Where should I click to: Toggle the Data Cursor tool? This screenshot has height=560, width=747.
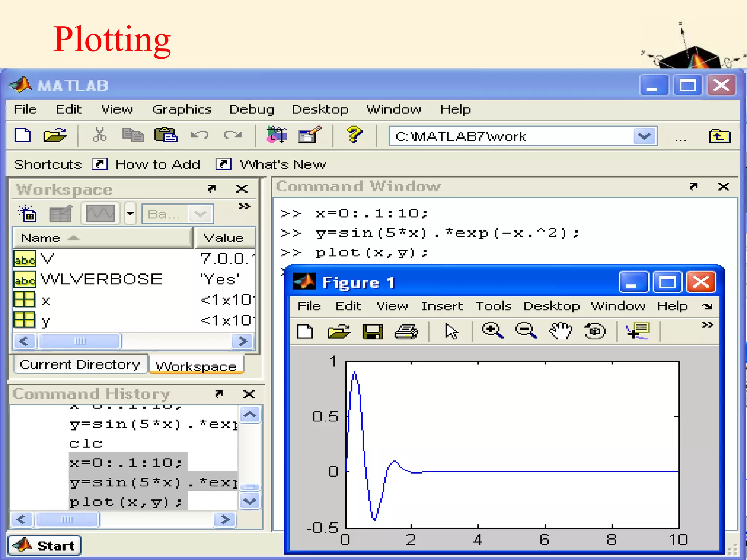point(638,331)
